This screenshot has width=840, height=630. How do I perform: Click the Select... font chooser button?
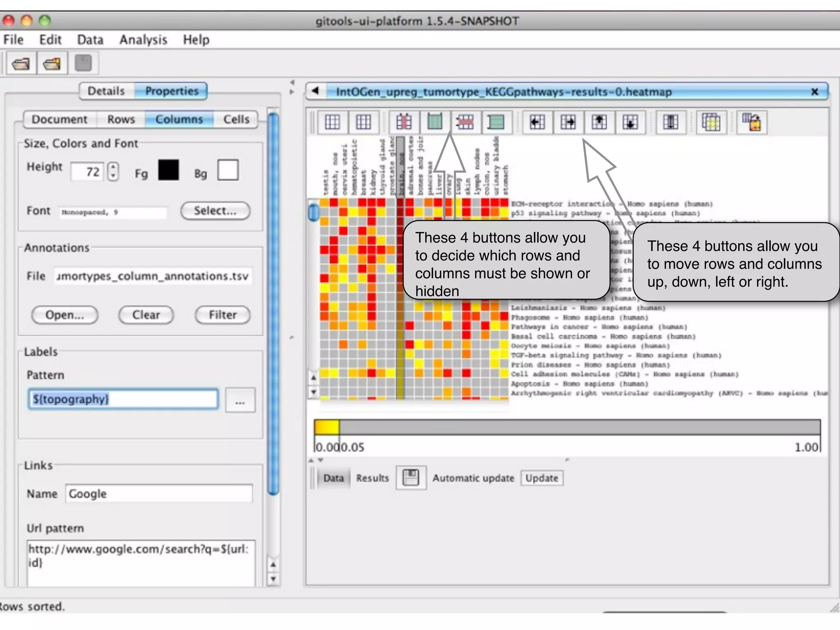[215, 211]
